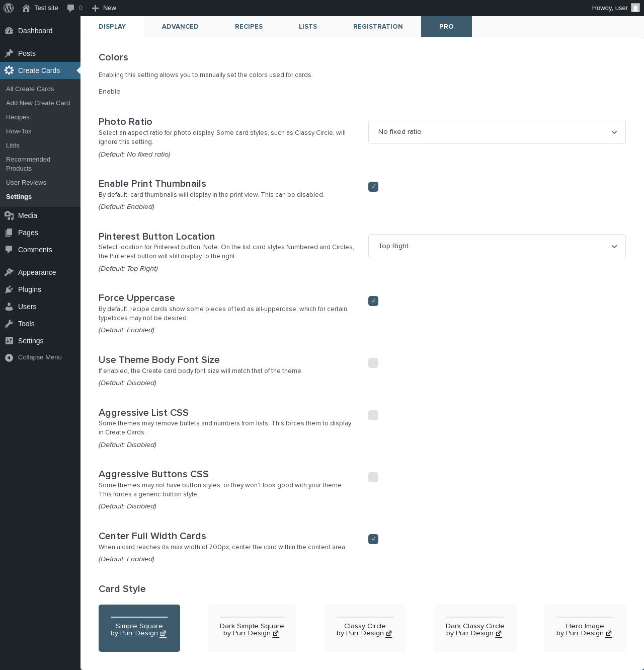
Task: Open the Registration tab
Action: [378, 27]
